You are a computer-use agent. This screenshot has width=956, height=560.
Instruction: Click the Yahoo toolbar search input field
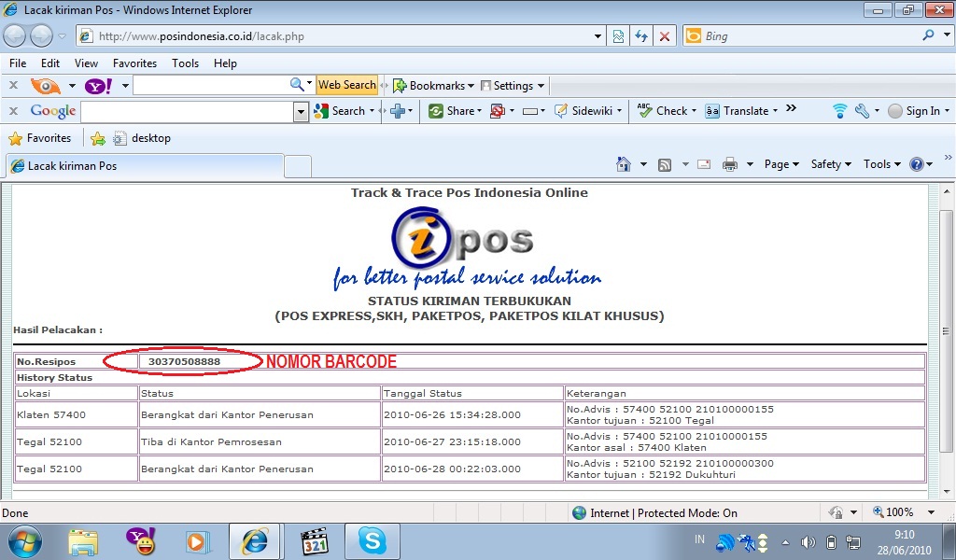[209, 85]
